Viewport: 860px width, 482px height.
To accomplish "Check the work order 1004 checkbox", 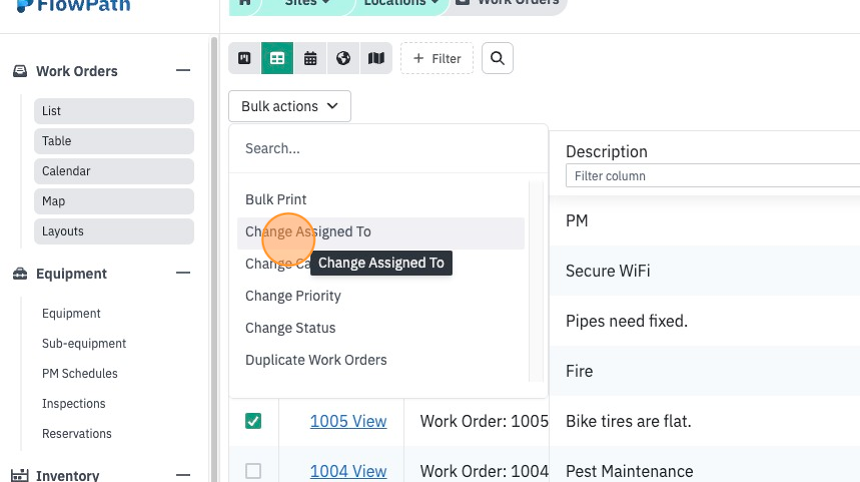I will 253,471.
